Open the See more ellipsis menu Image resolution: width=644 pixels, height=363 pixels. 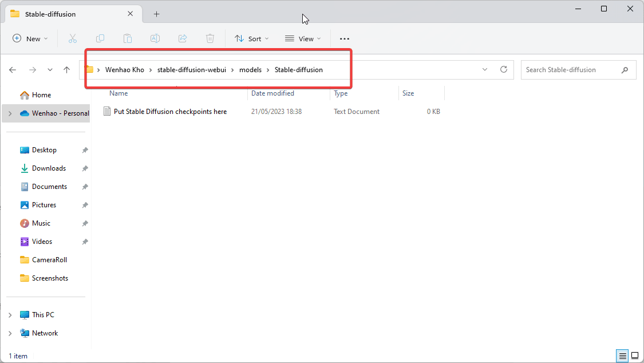pyautogui.click(x=344, y=38)
